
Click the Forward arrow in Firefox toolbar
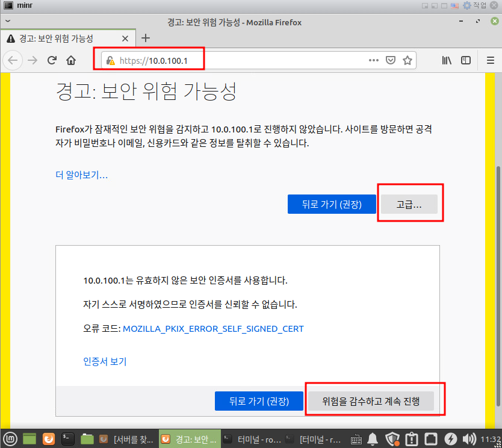[x=33, y=60]
